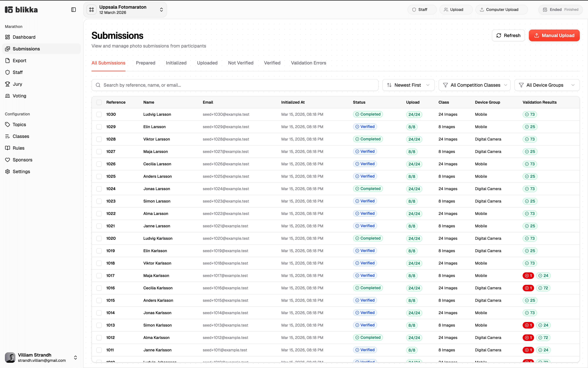Open the Not Verified tab

click(x=240, y=63)
